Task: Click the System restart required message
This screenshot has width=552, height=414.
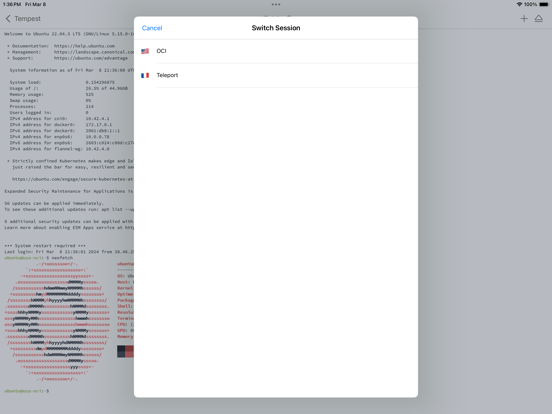Action: tap(45, 246)
